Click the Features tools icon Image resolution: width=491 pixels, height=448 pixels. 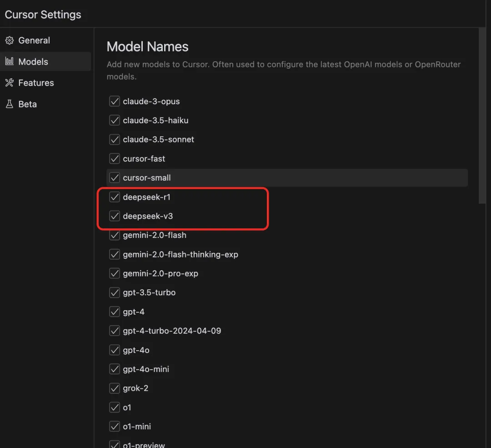[x=10, y=83]
